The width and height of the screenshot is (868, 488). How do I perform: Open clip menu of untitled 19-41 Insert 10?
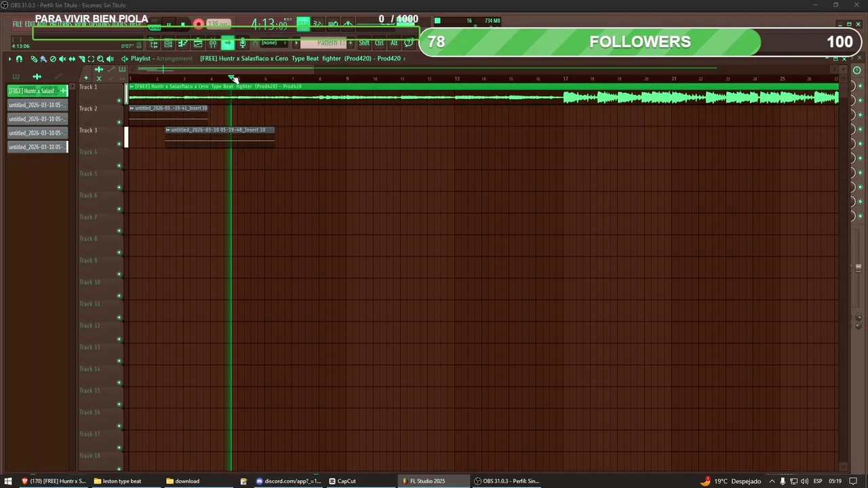[132, 108]
